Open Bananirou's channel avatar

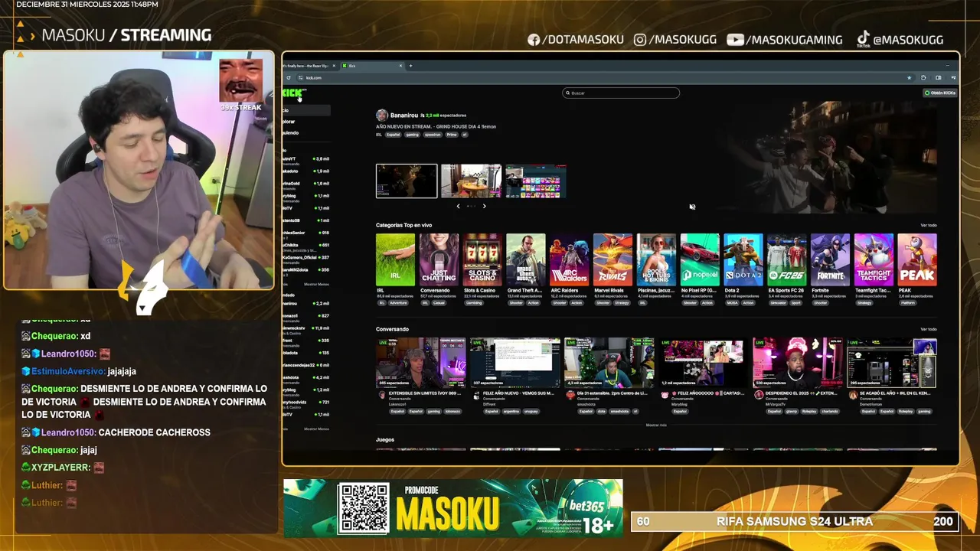[381, 116]
